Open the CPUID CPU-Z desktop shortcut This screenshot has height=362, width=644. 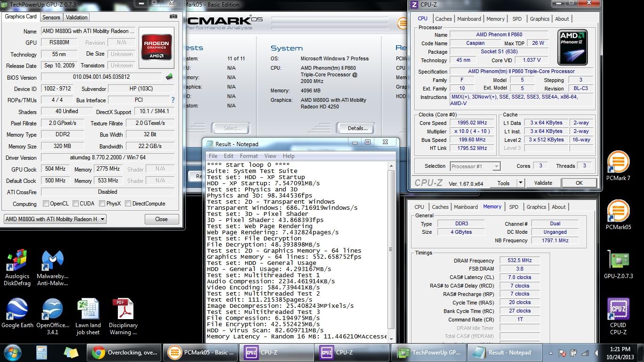[x=618, y=316]
